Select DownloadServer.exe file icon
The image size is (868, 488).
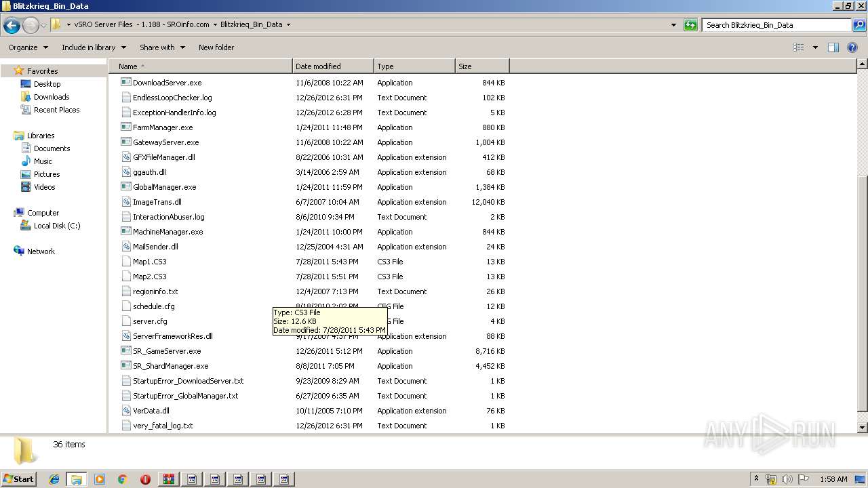(x=125, y=82)
